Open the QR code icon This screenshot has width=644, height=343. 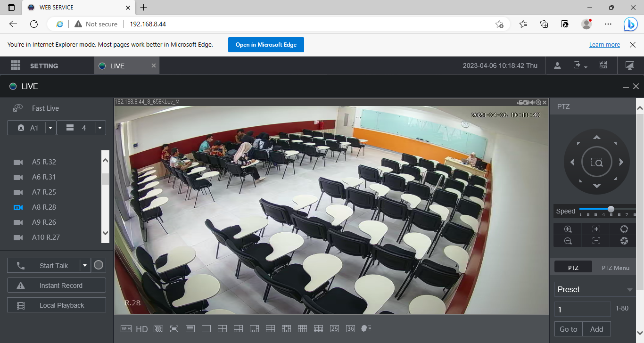[x=603, y=65]
